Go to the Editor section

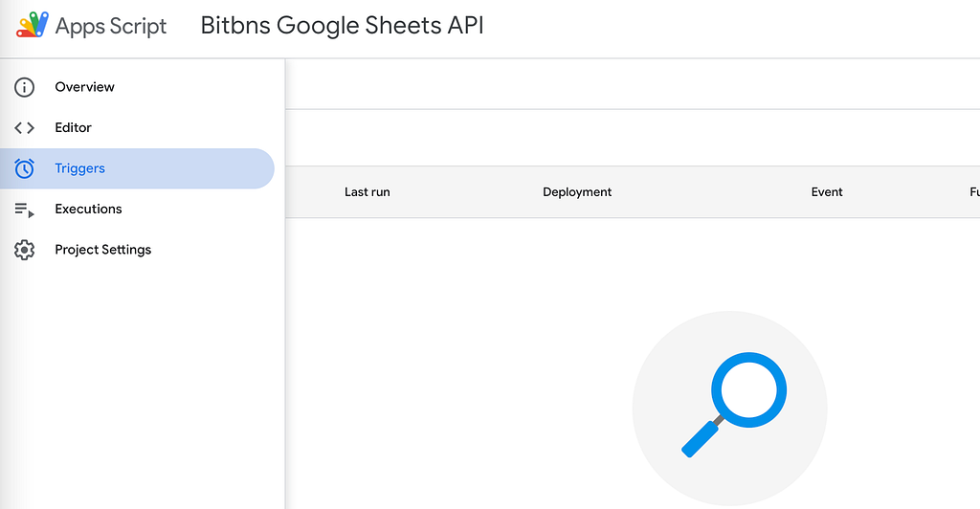(73, 128)
